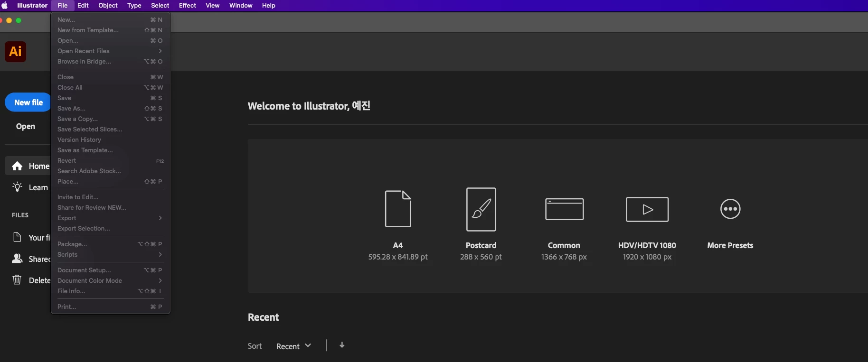868x362 pixels.
Task: Choose Browse in Bridge...
Action: [x=110, y=61]
